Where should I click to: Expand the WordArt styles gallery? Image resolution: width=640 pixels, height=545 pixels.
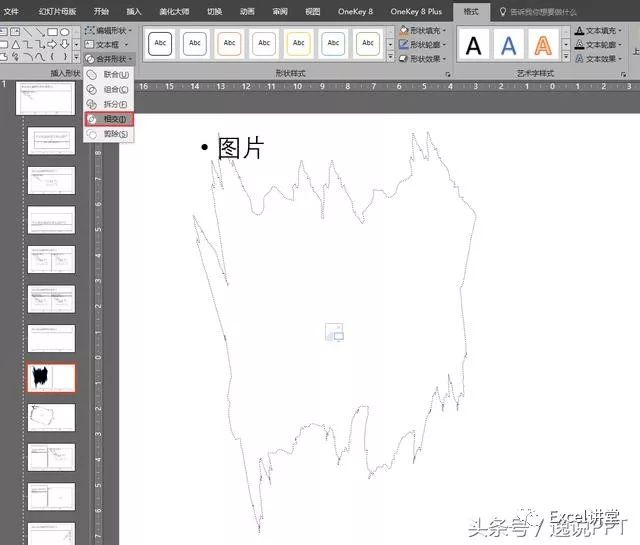[566, 57]
